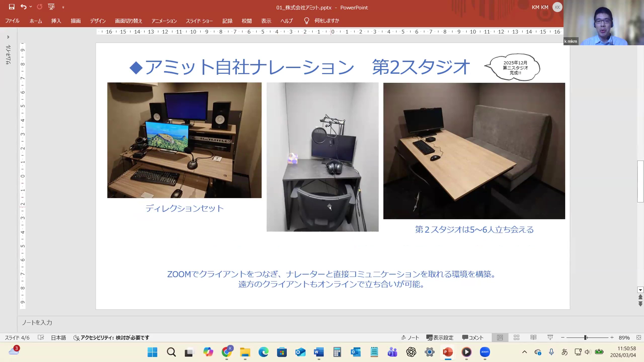Screen dimensions: 644x362
Task: Click the ノートを入力 notes field
Action: tap(37, 323)
